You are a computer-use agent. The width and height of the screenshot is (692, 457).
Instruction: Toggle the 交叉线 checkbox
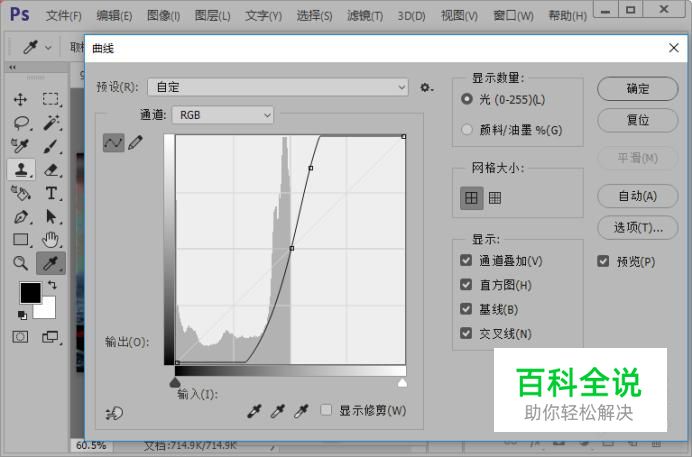coord(466,333)
